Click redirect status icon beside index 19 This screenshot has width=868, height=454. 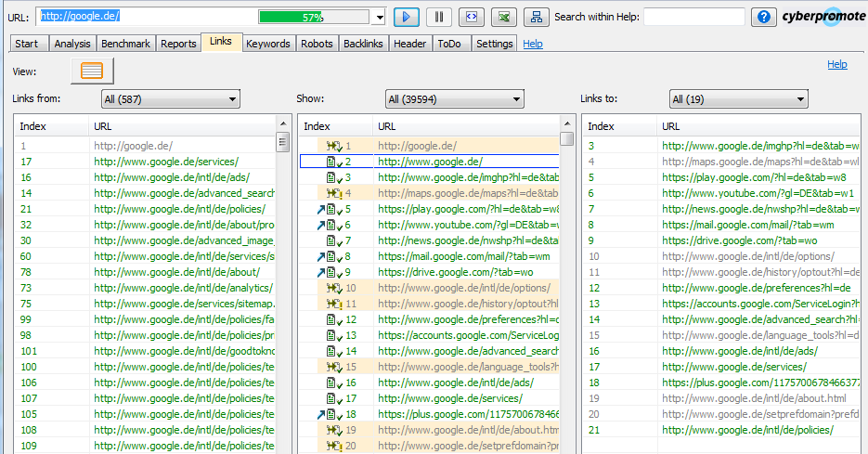coord(334,430)
